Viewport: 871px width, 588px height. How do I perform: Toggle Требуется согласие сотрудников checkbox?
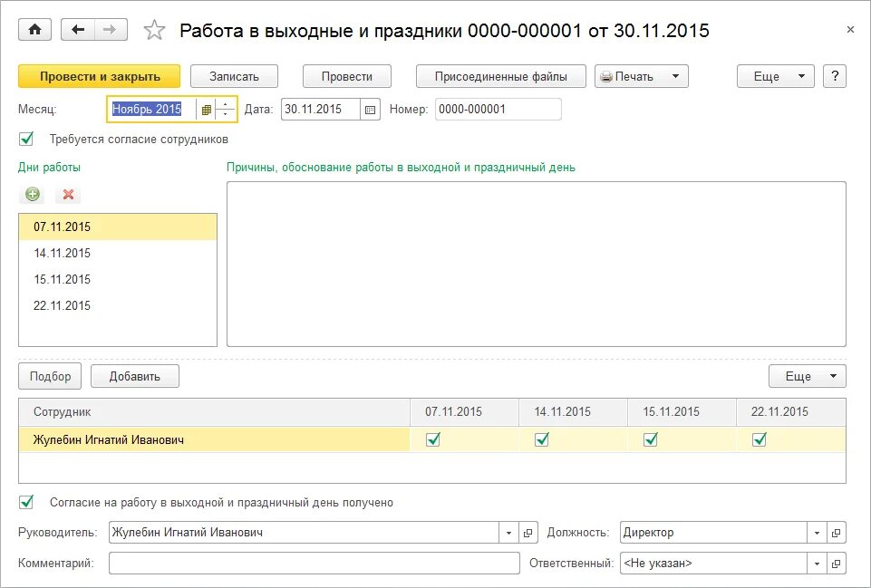tap(26, 139)
